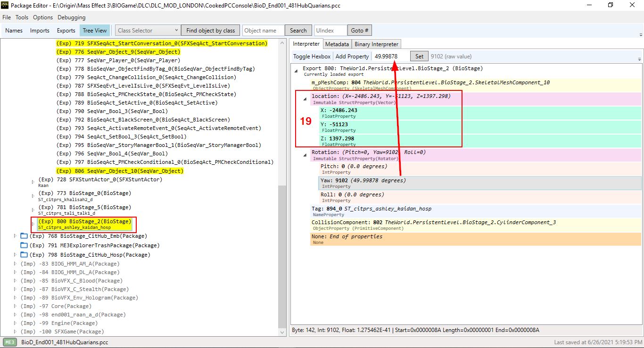Switch to the Binary Interpreter tab
Screen dimensions: 644x348
(x=377, y=44)
